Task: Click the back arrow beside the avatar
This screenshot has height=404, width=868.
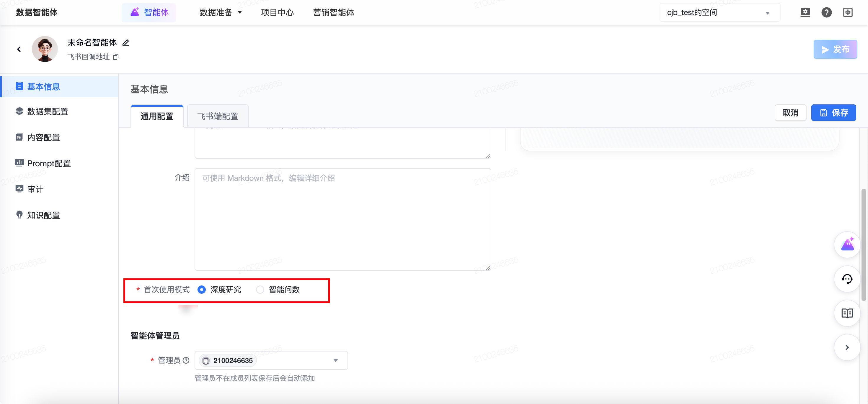Action: 19,49
